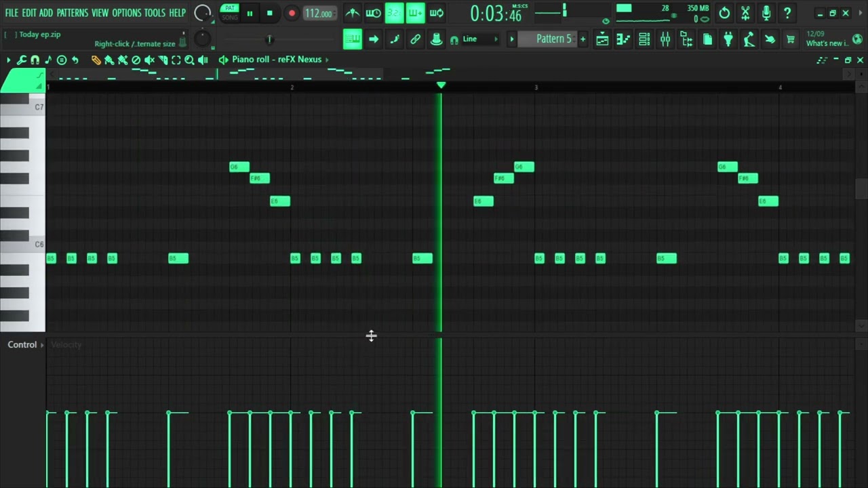Screen dimensions: 868x488
Task: Open the FILE menu
Action: coord(12,13)
